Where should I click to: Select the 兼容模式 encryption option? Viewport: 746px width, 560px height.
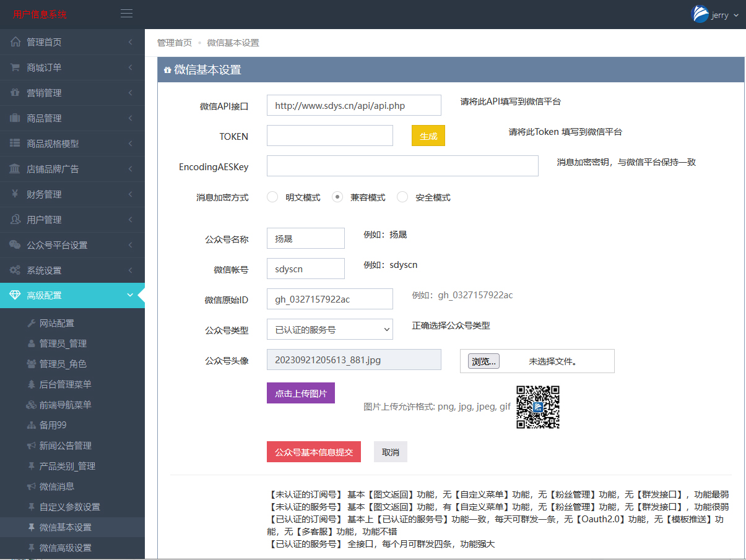point(337,197)
